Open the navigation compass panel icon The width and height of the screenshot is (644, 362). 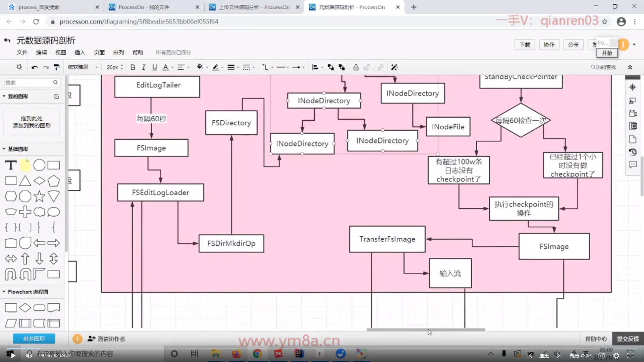pyautogui.click(x=633, y=87)
